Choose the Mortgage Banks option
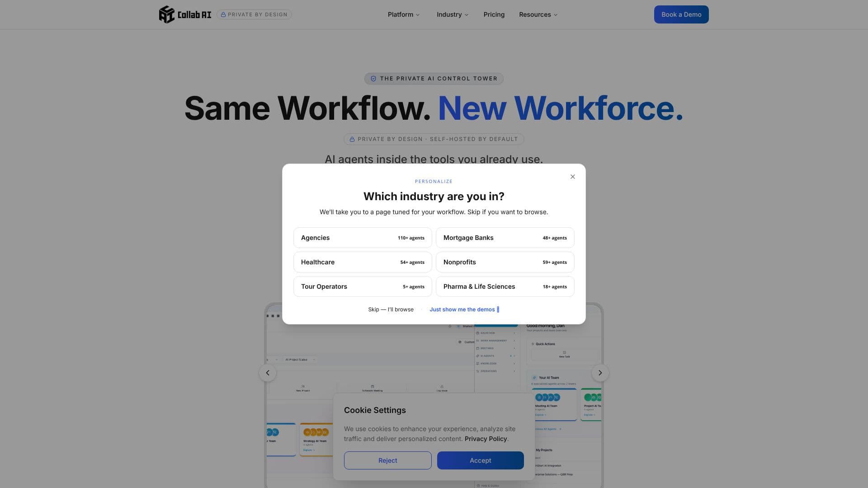Image resolution: width=868 pixels, height=488 pixels. [505, 238]
